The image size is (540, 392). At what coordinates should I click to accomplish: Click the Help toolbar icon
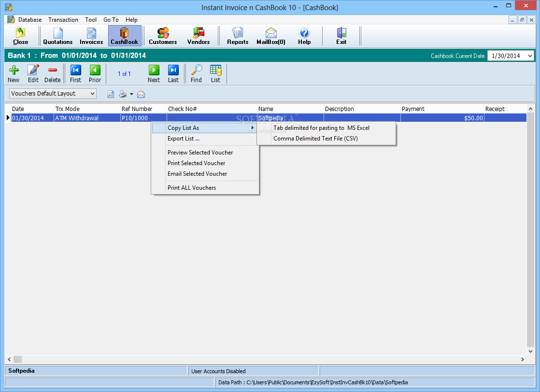304,36
